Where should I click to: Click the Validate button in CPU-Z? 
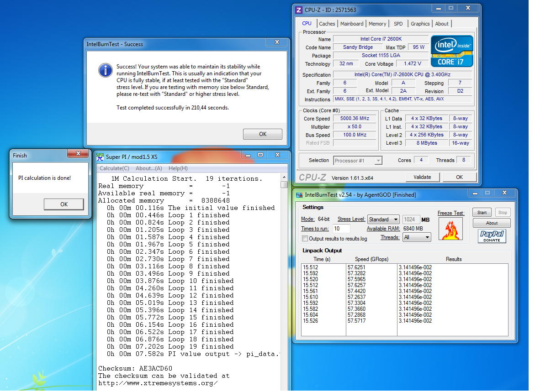pyautogui.click(x=422, y=177)
